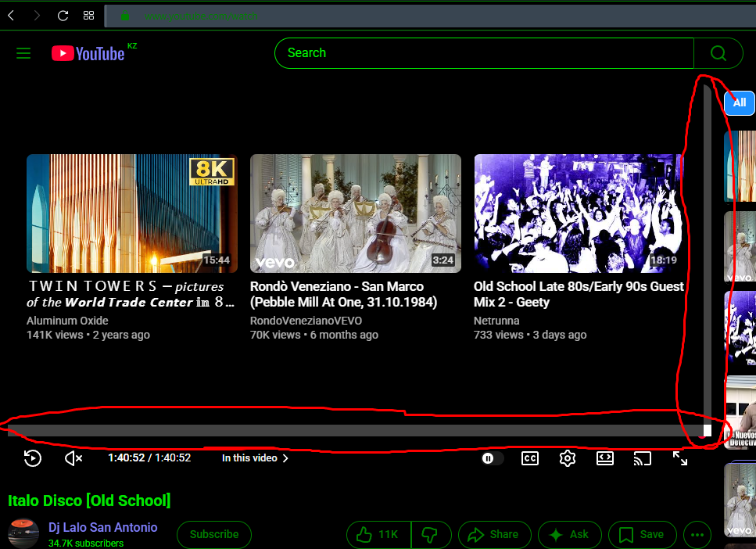756x549 pixels.
Task: Click the 34.7K subscribers text
Action: (x=86, y=543)
